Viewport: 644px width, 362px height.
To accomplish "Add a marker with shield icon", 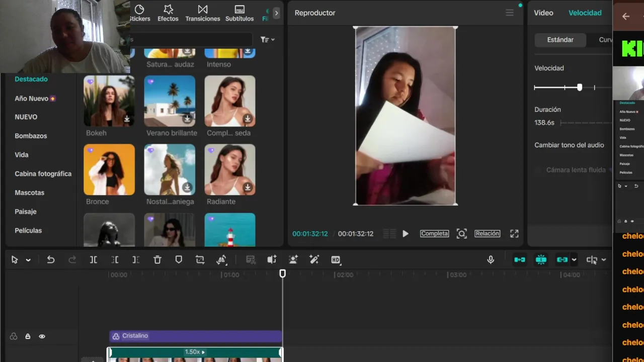I will pos(179,260).
